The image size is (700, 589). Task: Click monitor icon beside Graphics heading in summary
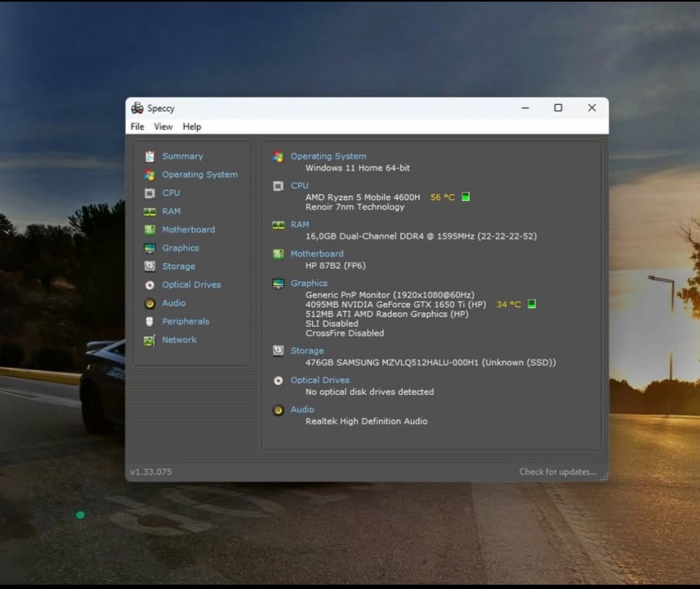click(x=278, y=284)
